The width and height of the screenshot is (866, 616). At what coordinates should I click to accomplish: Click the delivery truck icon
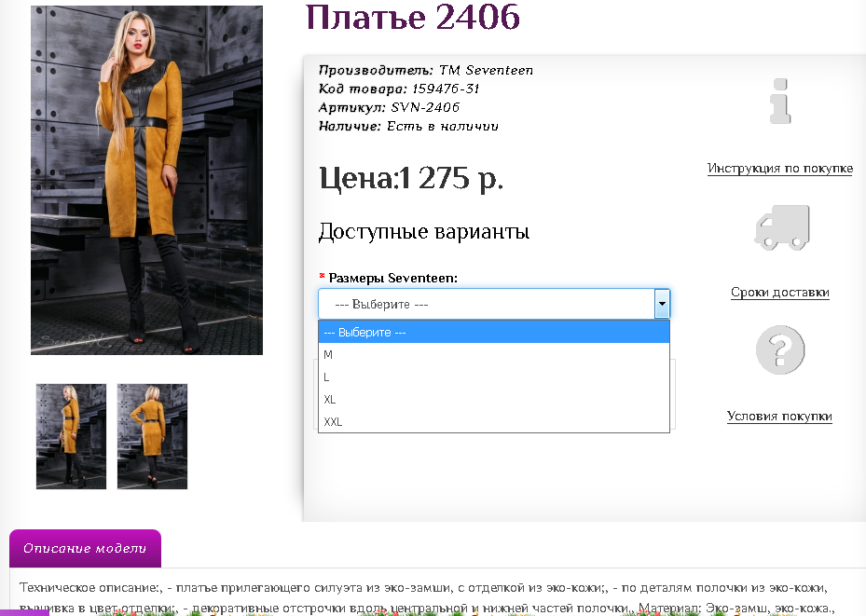click(782, 226)
